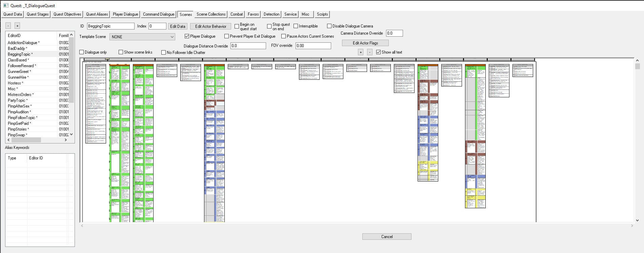Select AddictionDialogue in the scene list
Viewport: 644px width, 253px height.
tap(23, 43)
